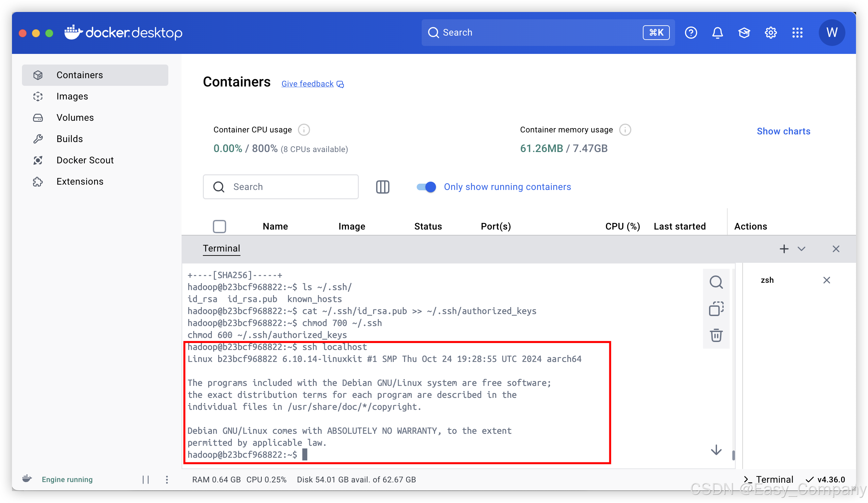868x503 pixels.
Task: Click the Disk 54.01 GB avail. status entry
Action: [357, 480]
